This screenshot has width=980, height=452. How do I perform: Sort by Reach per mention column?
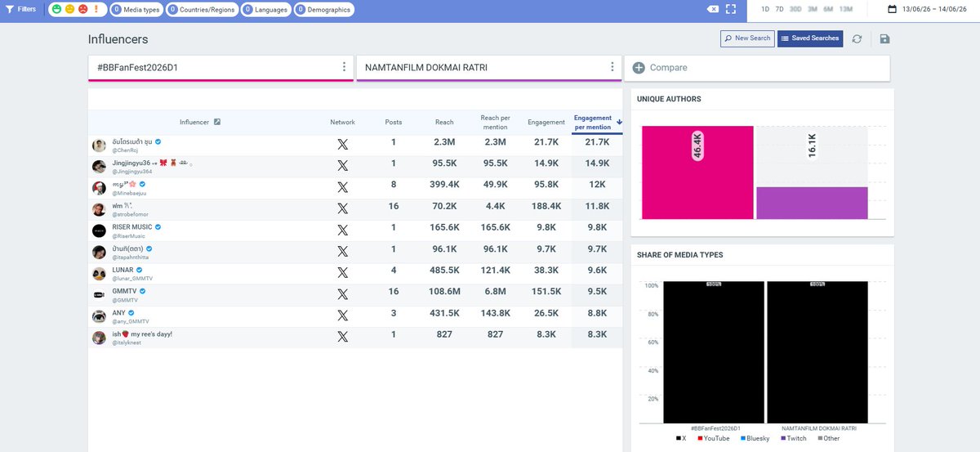495,122
